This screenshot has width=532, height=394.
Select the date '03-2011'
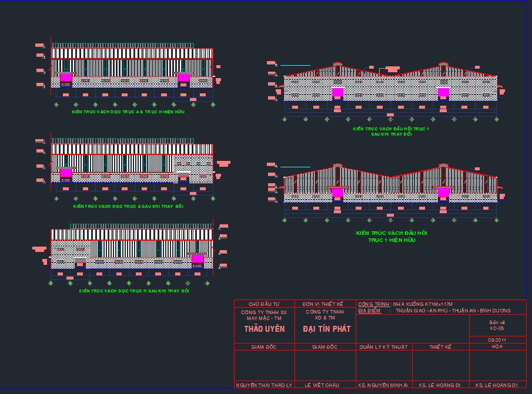point(497,340)
